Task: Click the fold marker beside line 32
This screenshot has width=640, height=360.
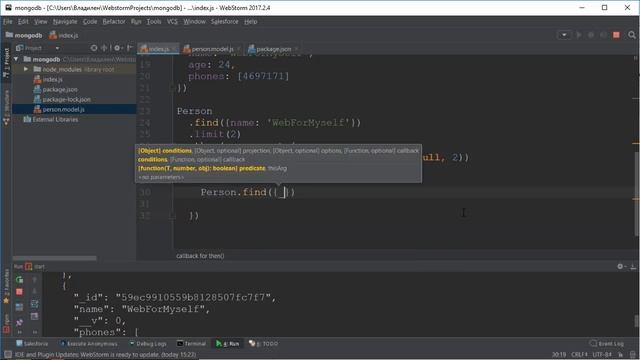Action: pos(172,215)
